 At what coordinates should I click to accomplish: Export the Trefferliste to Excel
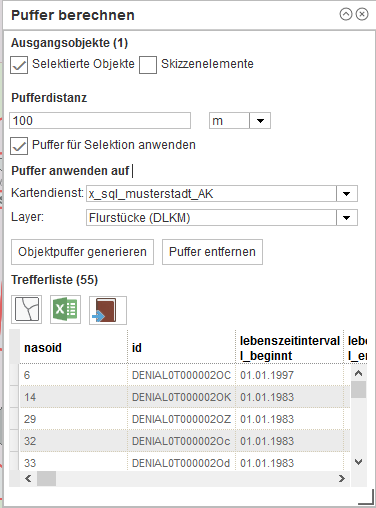65,310
